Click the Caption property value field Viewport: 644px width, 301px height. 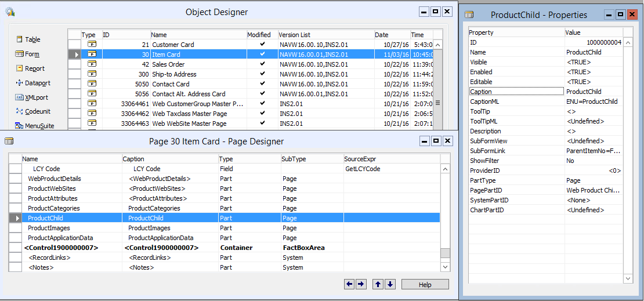592,92
